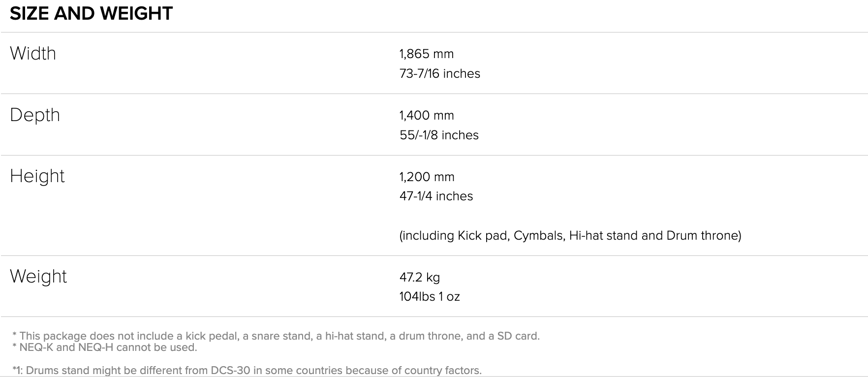Click the Depth row label
The width and height of the screenshot is (868, 377).
click(35, 115)
